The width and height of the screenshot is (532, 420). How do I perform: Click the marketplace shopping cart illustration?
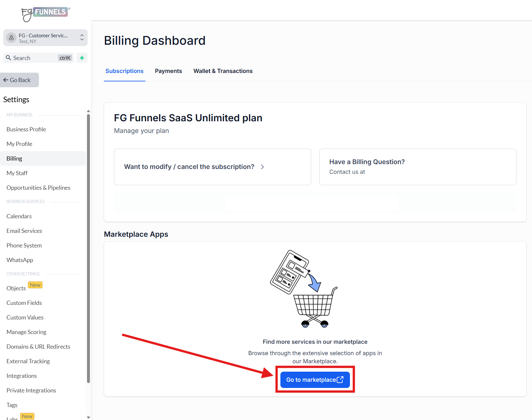pos(304,288)
